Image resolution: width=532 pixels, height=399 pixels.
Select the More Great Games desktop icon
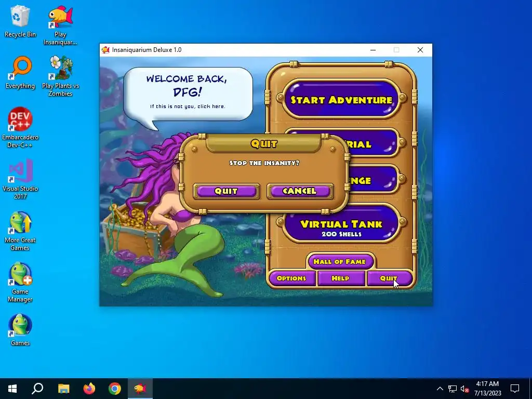(x=20, y=231)
